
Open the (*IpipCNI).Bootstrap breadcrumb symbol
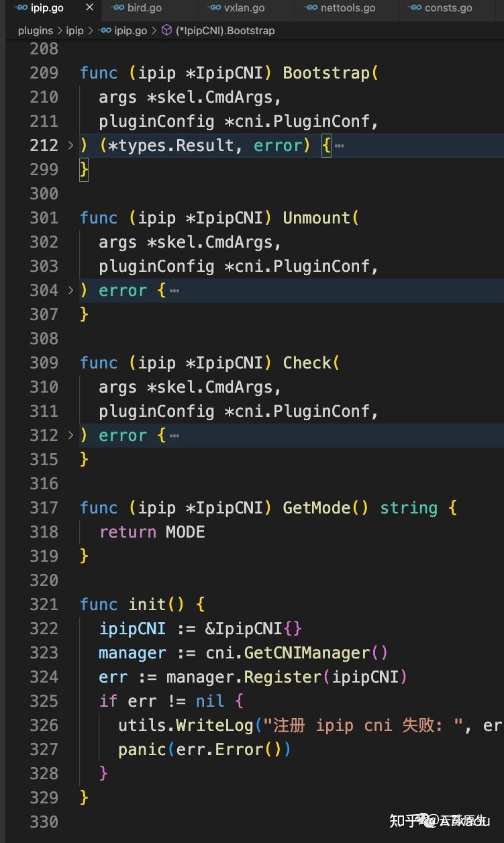[225, 30]
